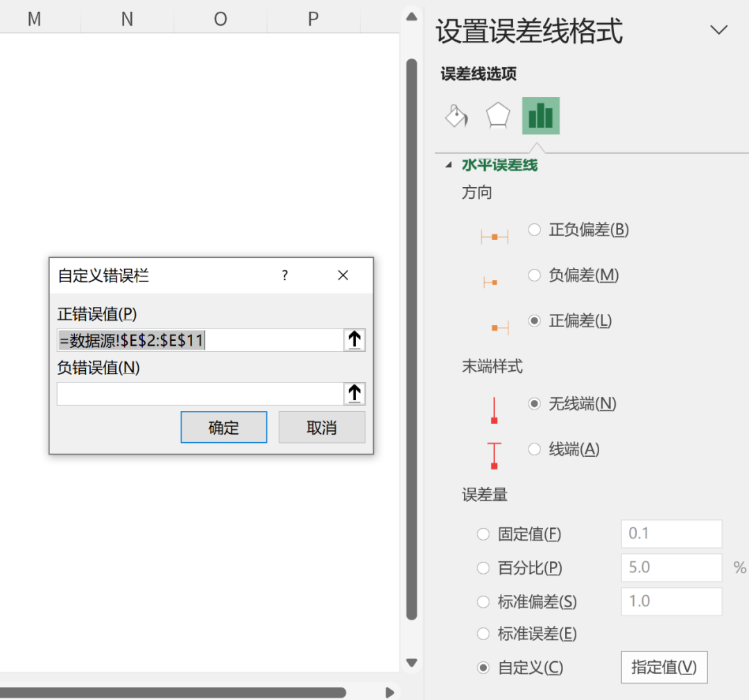This screenshot has height=700, width=749.
Task: Choose the 线端 end style
Action: point(535,449)
